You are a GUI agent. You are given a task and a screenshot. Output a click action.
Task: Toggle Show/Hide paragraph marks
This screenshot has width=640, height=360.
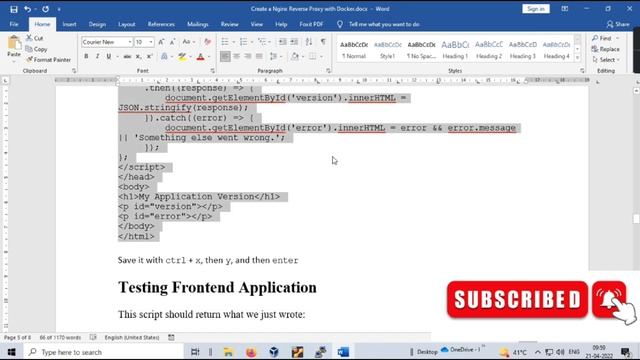323,42
